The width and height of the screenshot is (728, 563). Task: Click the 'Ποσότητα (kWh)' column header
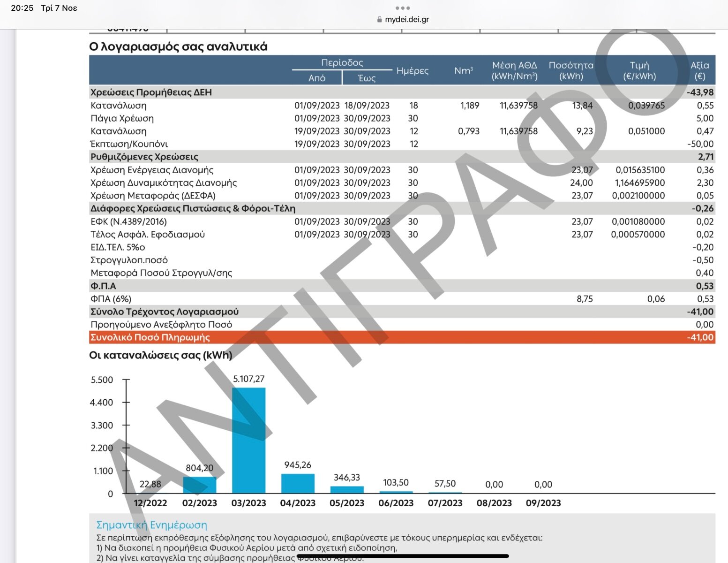click(x=571, y=70)
